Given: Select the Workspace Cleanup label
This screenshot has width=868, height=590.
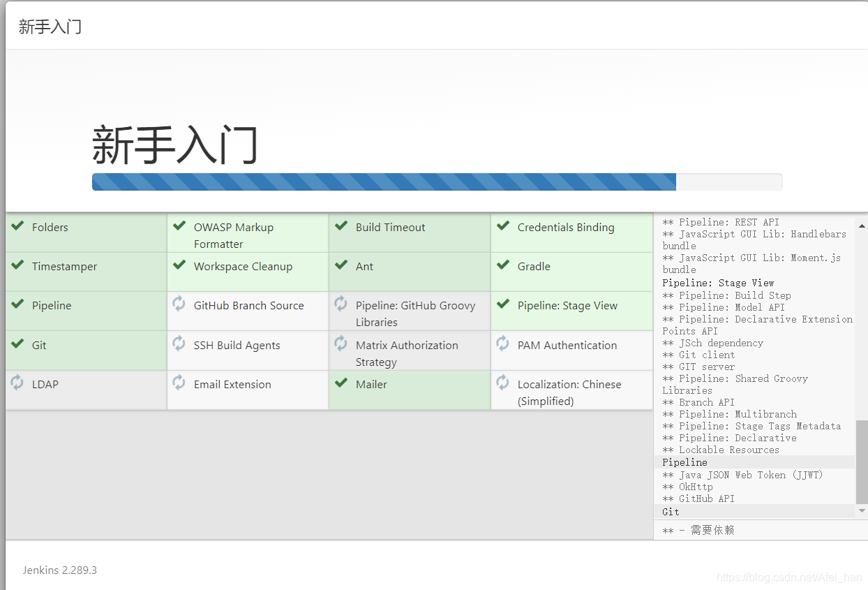Looking at the screenshot, I should pyautogui.click(x=243, y=266).
